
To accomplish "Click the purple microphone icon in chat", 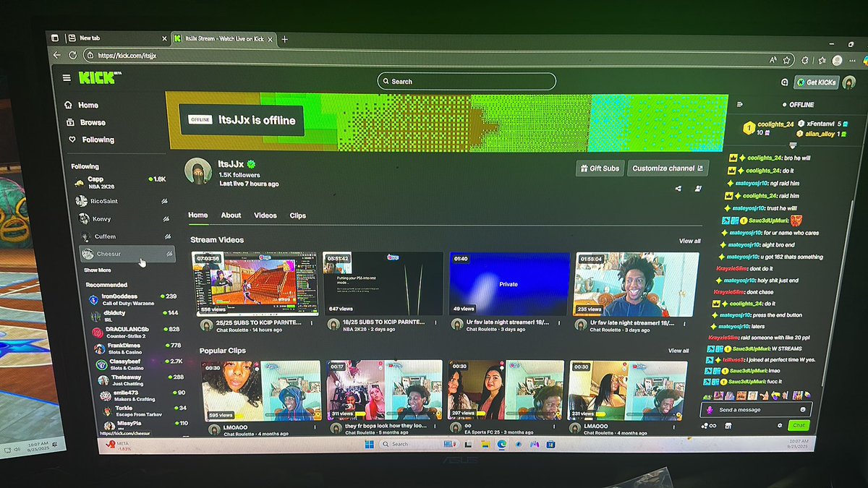I will (710, 409).
